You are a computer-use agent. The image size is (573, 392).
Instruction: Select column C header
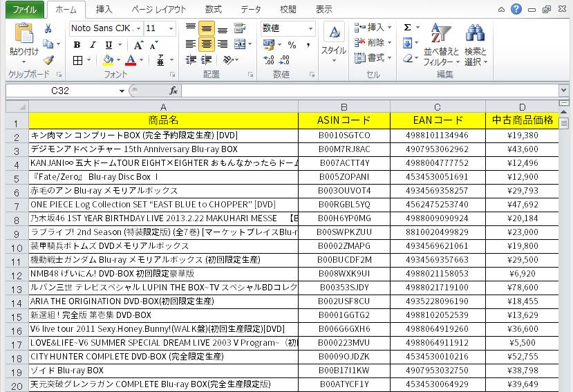pos(438,106)
